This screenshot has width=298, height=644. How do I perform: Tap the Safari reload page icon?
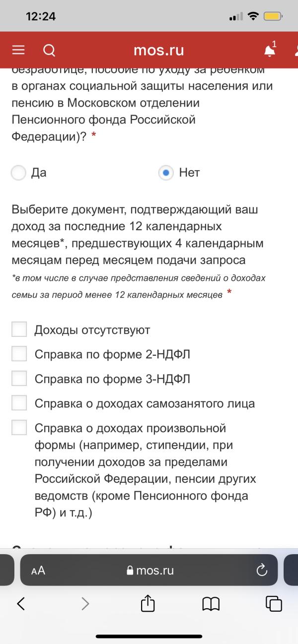click(x=262, y=571)
